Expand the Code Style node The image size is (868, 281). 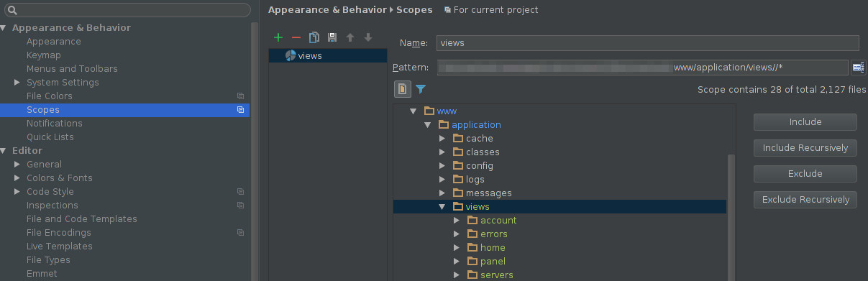(17, 192)
